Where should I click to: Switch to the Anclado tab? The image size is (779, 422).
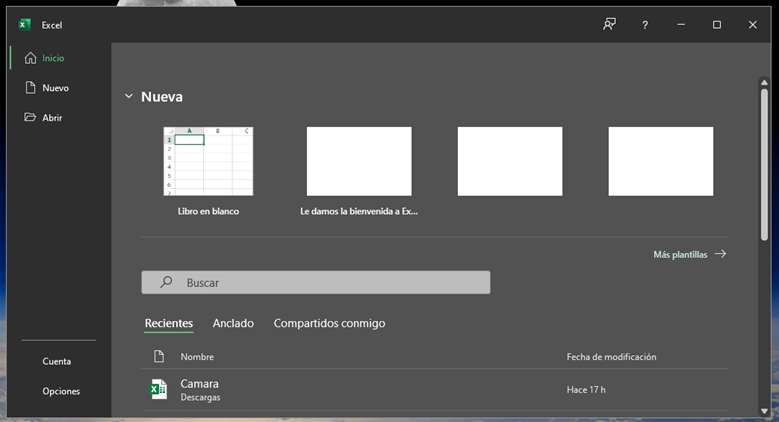(x=233, y=323)
